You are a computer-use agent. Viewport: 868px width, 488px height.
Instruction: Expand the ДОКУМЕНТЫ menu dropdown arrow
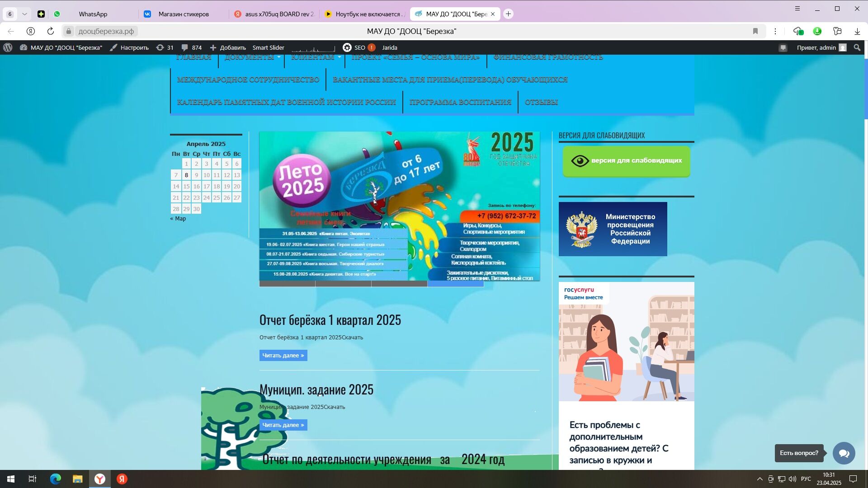tap(279, 57)
